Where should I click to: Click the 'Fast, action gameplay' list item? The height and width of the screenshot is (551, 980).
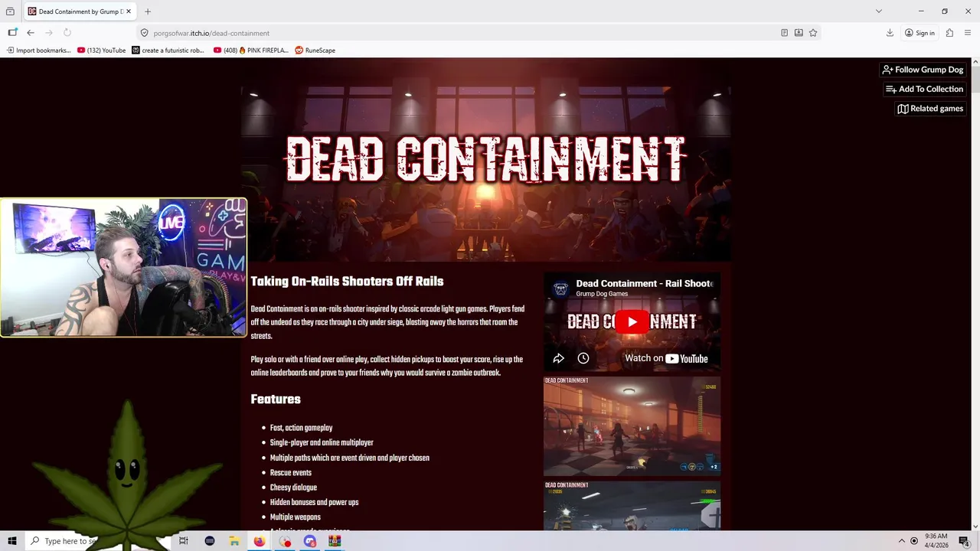[x=301, y=429]
